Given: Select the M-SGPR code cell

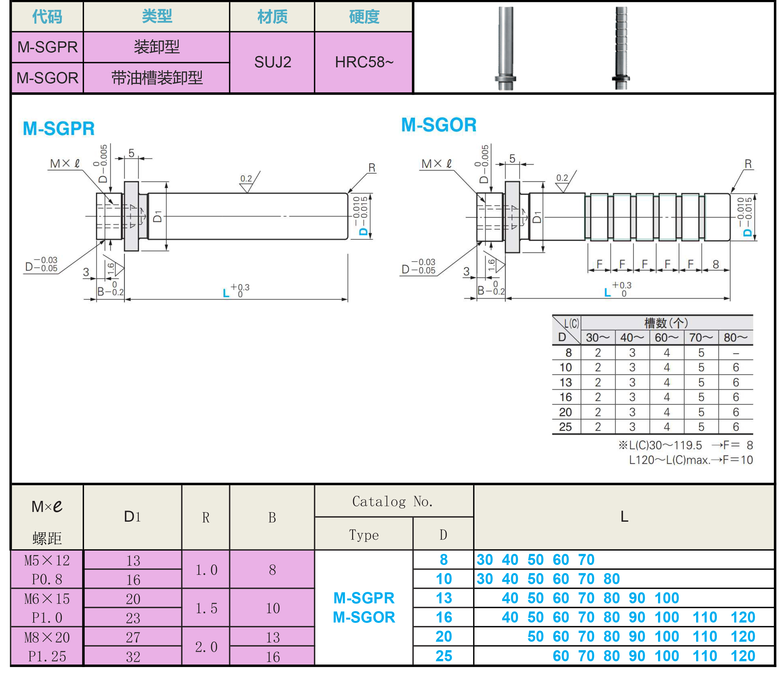Looking at the screenshot, I should (48, 47).
